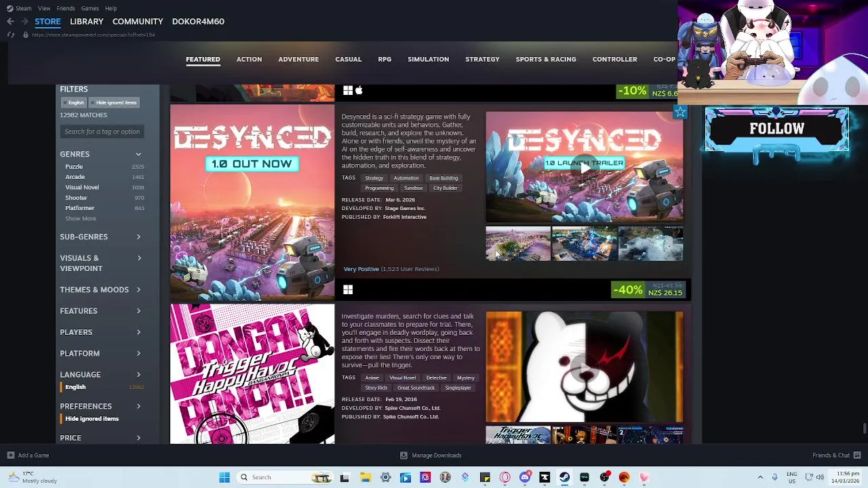Screen dimensions: 868x488
Task: Open Task View in the taskbar
Action: [x=344, y=477]
